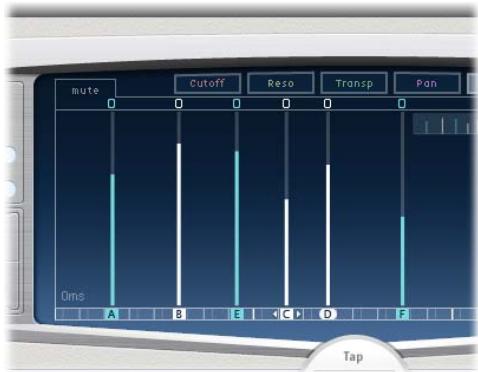Screen dimensions: 478x372
Task: Click tap A cyan level bar
Action: click(x=112, y=240)
